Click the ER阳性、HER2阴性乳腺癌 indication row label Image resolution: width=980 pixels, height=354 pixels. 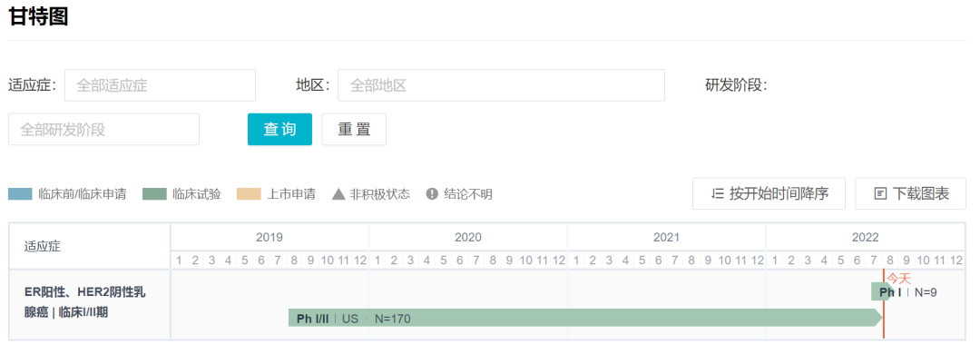pos(85,302)
